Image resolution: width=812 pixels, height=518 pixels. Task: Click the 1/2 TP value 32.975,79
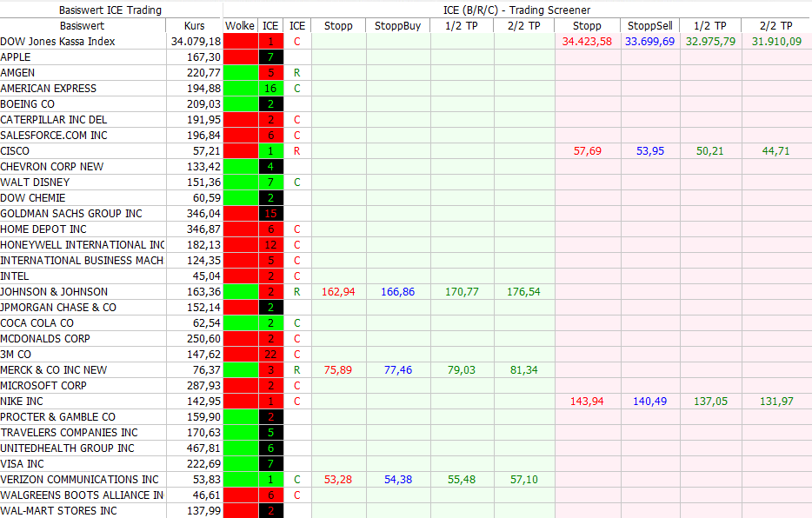710,42
